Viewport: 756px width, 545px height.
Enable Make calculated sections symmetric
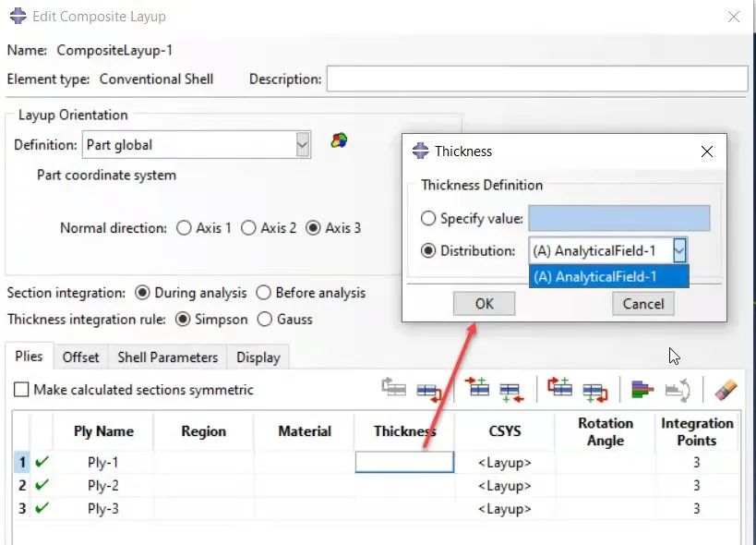(x=21, y=390)
